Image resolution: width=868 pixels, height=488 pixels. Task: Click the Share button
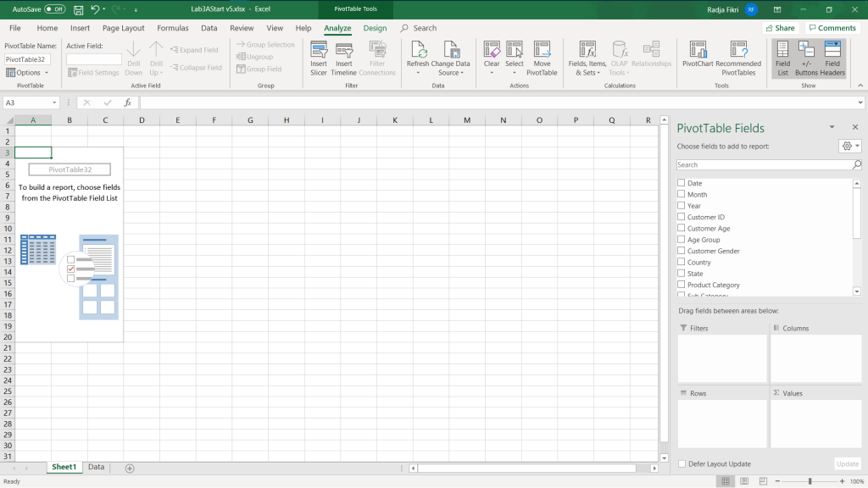coord(780,28)
